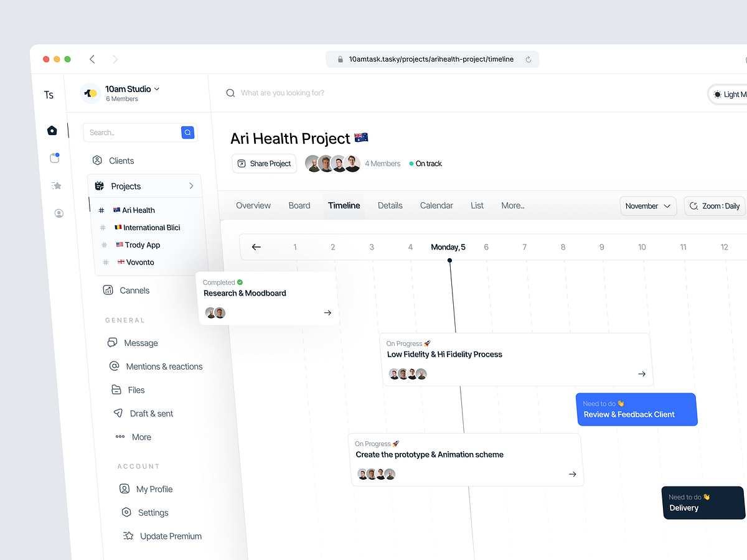Image resolution: width=747 pixels, height=560 pixels.
Task: Click inside the sidebar Search field
Action: click(x=131, y=133)
